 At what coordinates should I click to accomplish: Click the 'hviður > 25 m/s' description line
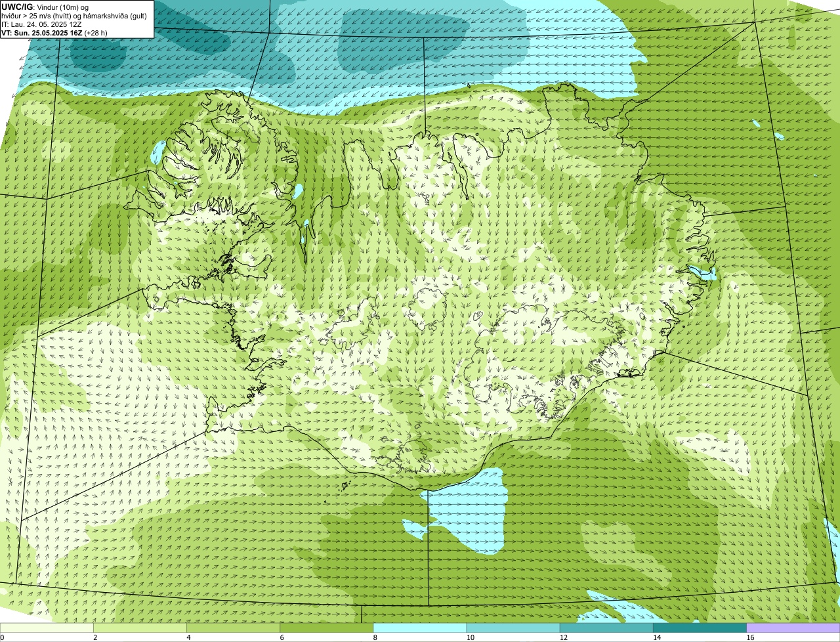(74, 16)
